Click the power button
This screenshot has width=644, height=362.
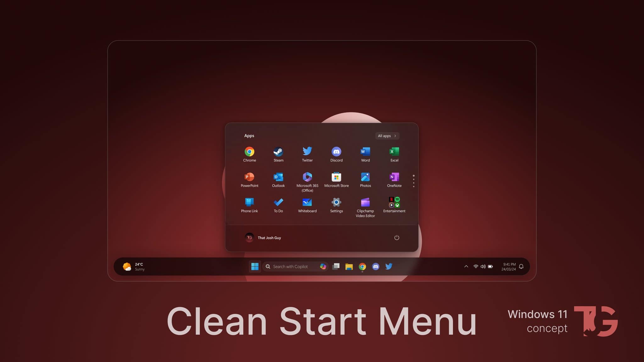click(x=396, y=237)
